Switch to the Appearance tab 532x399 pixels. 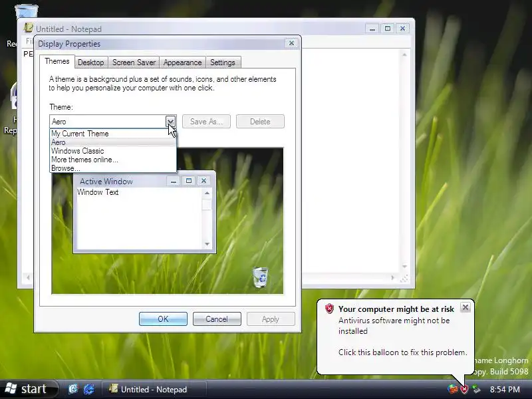click(182, 63)
